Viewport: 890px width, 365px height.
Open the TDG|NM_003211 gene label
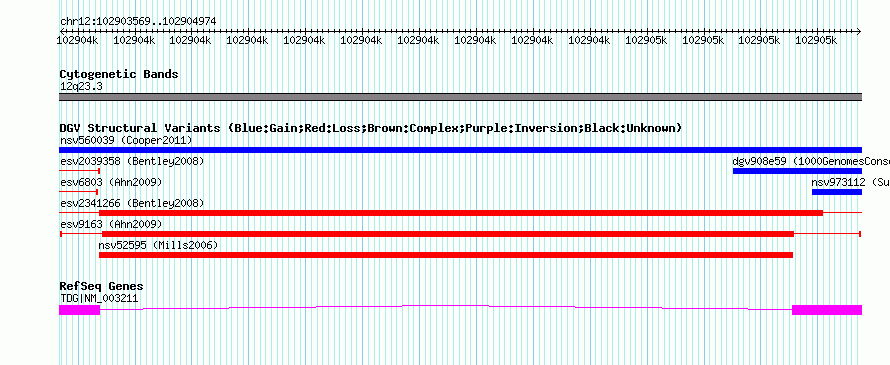[x=99, y=299]
